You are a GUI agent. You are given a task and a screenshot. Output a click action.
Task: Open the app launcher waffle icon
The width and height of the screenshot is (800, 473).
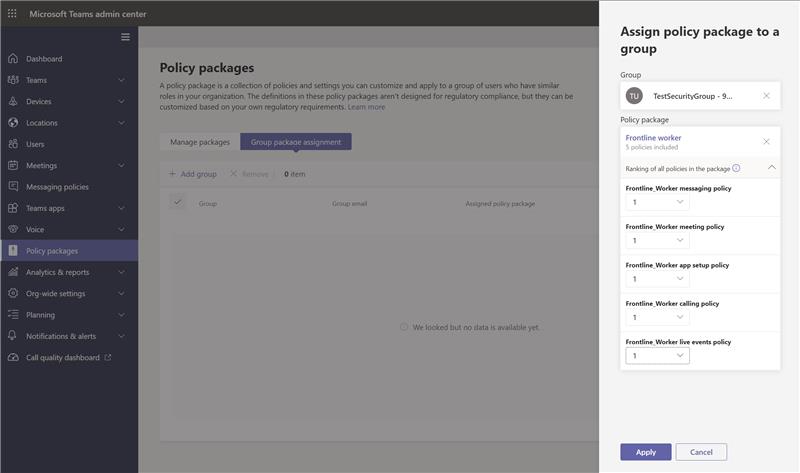point(12,14)
